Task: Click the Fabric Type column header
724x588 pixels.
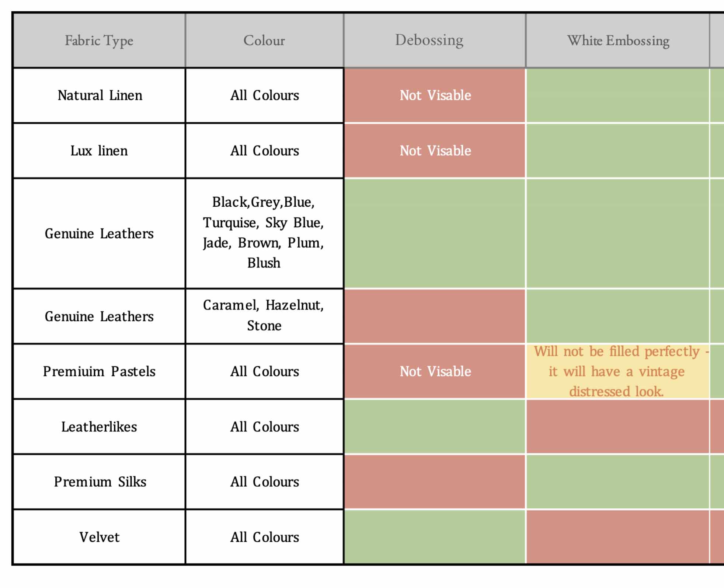Action: pos(99,41)
